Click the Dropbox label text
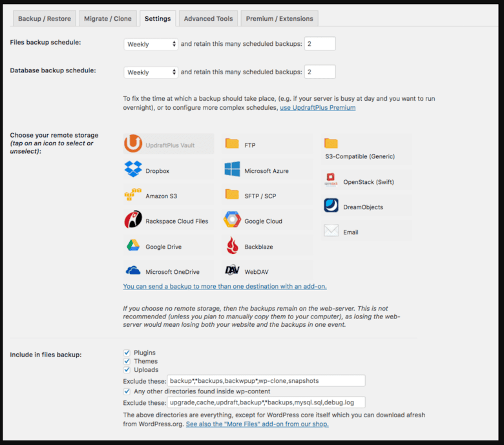The image size is (504, 445). coord(157,171)
